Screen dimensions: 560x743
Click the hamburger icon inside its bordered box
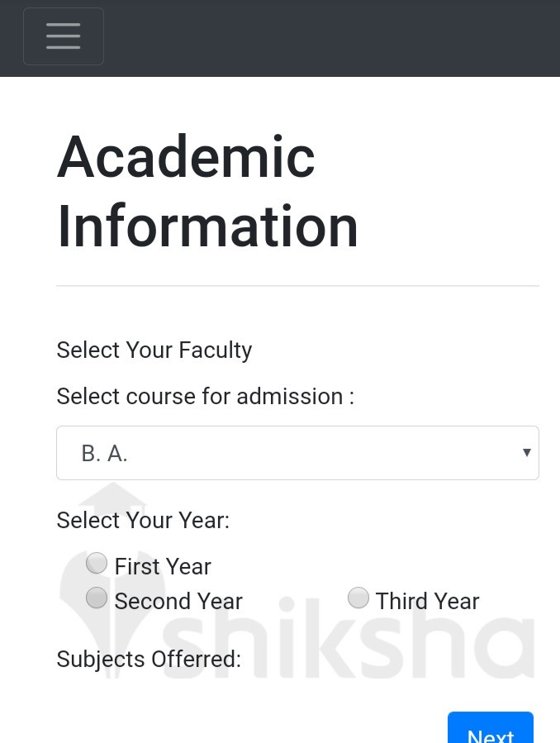point(64,36)
